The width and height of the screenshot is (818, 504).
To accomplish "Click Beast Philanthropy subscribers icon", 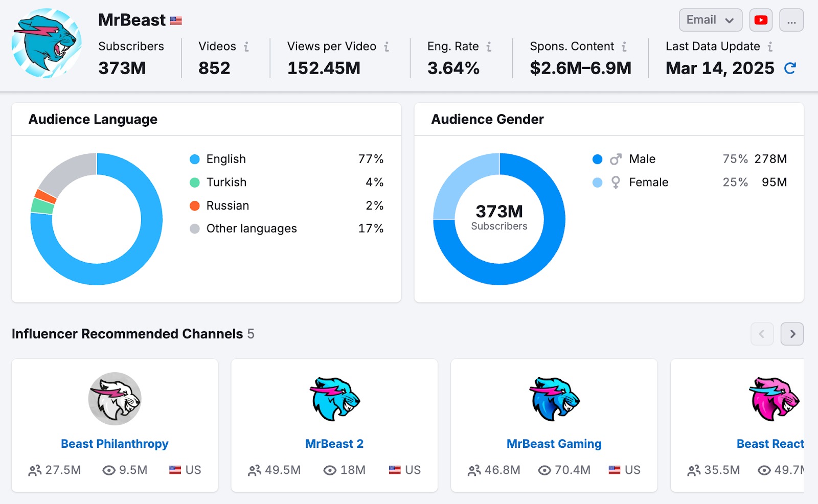I will [x=35, y=470].
